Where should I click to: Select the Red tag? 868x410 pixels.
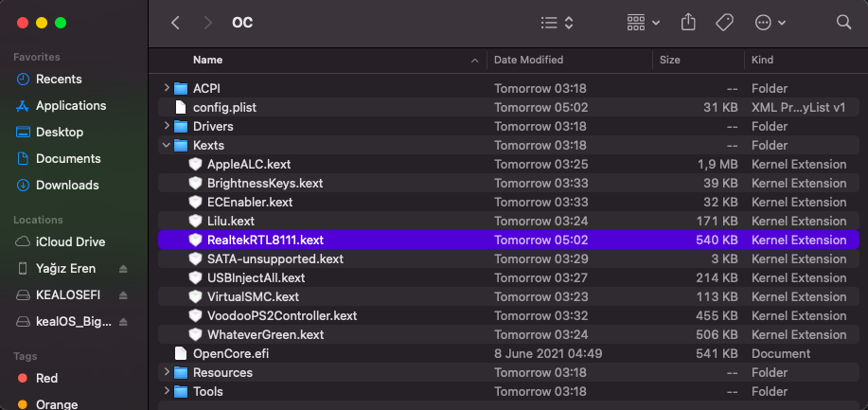click(x=46, y=378)
